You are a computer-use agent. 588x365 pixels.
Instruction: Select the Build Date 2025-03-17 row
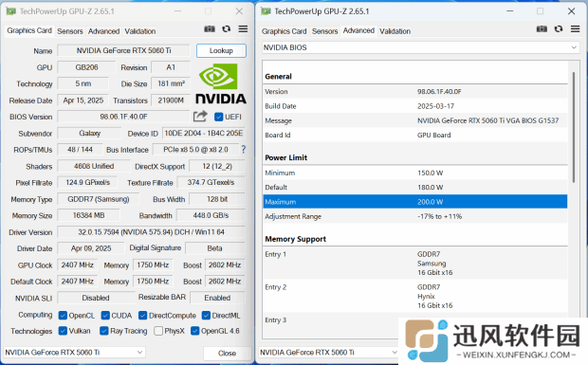click(x=415, y=106)
